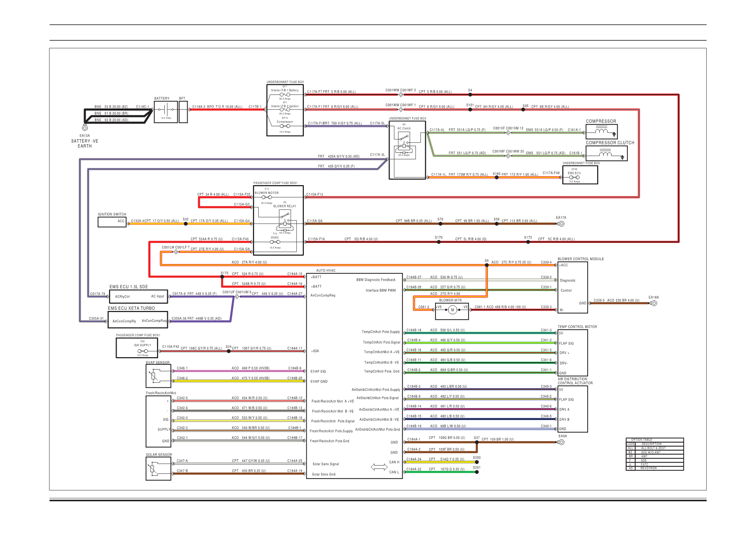756x535 pixels.
Task: Click the compressor clutch coil symbol
Action: [606, 154]
